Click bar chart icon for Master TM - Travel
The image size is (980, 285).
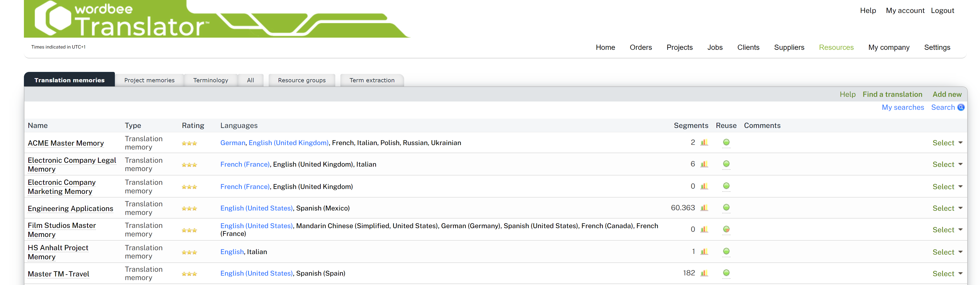(704, 273)
